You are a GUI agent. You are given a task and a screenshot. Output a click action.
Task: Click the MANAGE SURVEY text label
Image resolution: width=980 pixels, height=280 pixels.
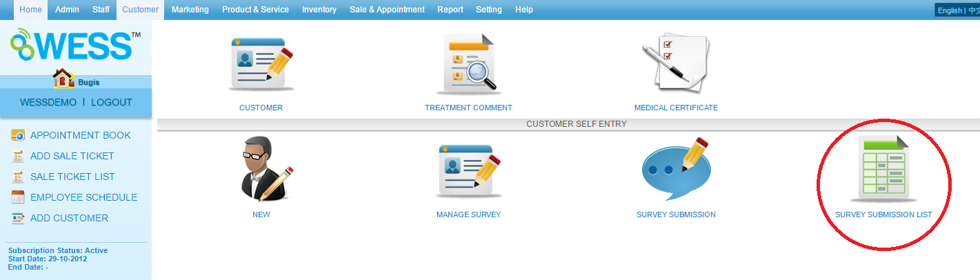(x=468, y=214)
